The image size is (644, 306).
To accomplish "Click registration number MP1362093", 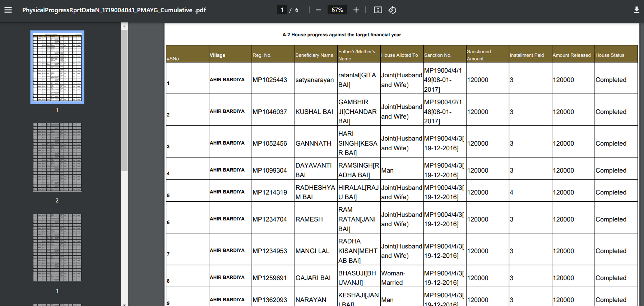I will [x=270, y=300].
